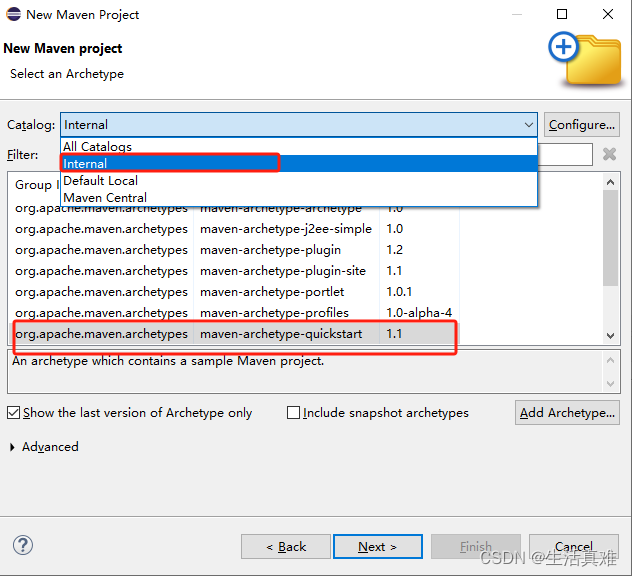Select the maven-archetype-j2ee-simple row
632x576 pixels.
[234, 229]
